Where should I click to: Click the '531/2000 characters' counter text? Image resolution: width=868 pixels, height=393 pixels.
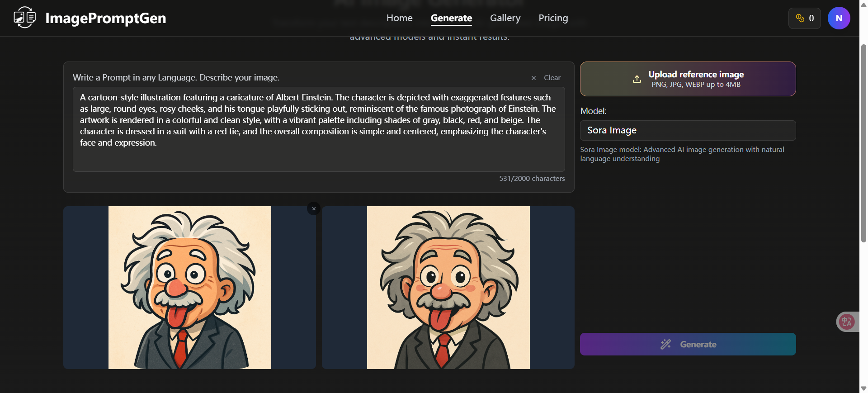532,179
